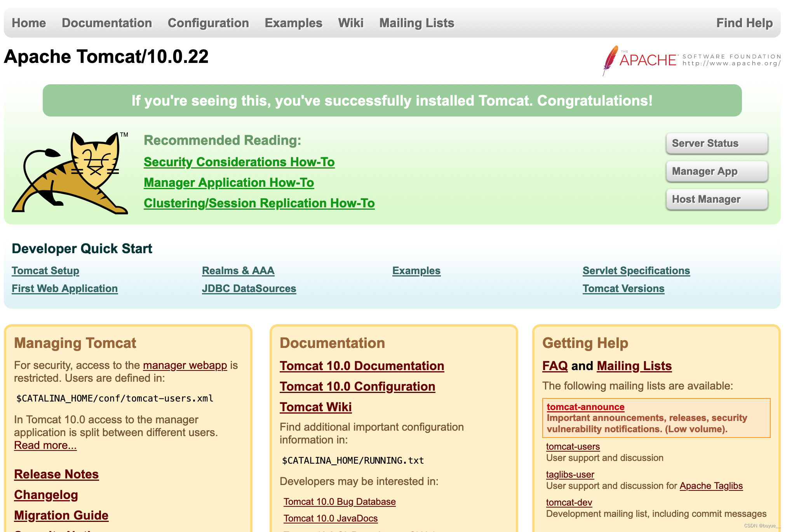Go to Wiki in navigation bar
The image size is (787, 532).
click(x=351, y=23)
